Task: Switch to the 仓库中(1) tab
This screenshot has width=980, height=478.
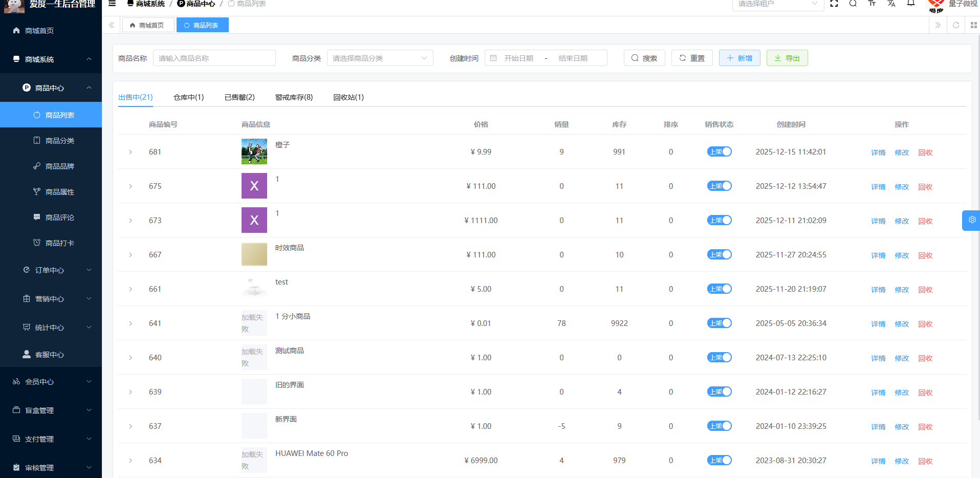Action: click(188, 97)
